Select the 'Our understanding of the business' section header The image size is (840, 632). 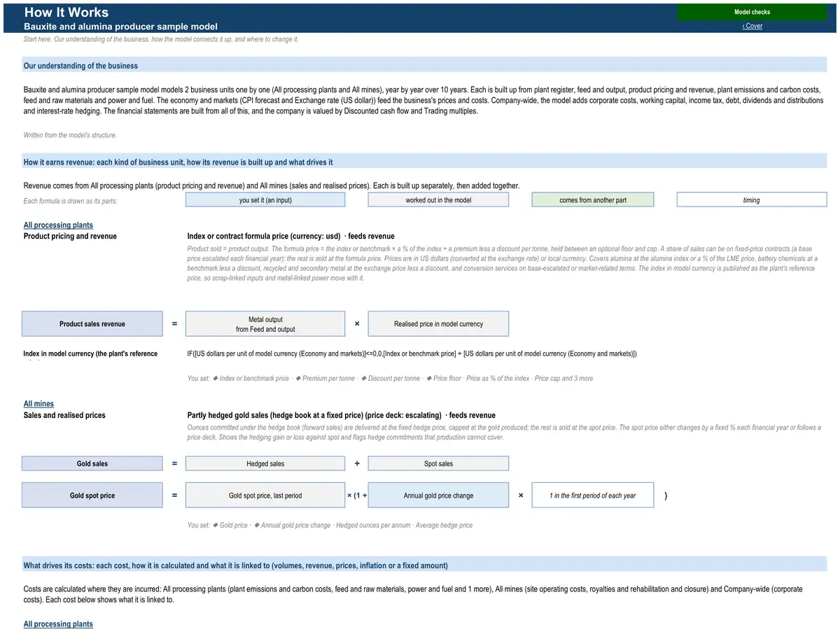tap(424, 65)
